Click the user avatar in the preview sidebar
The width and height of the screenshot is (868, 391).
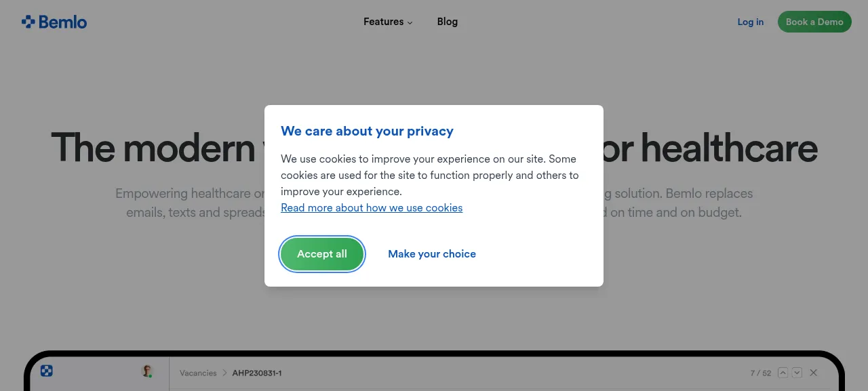146,371
